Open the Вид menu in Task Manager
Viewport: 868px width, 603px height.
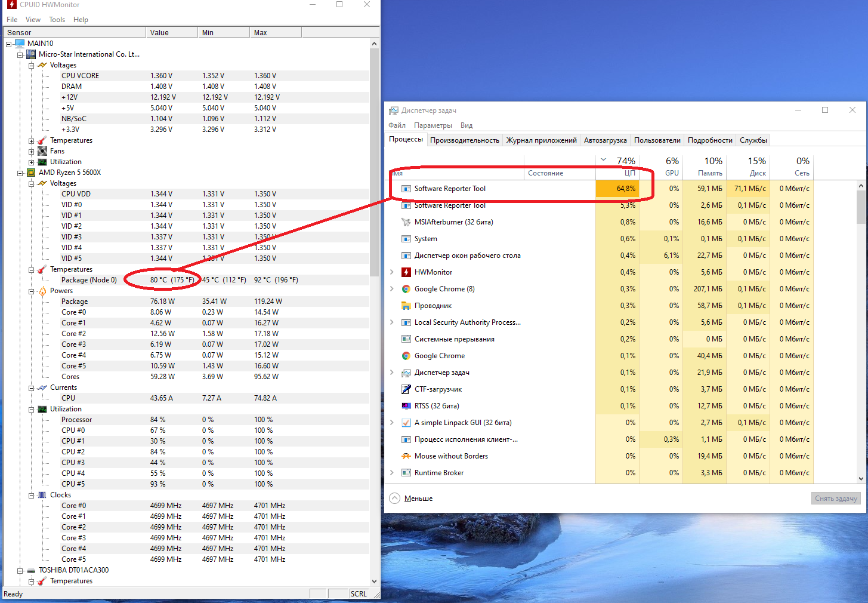pos(467,125)
